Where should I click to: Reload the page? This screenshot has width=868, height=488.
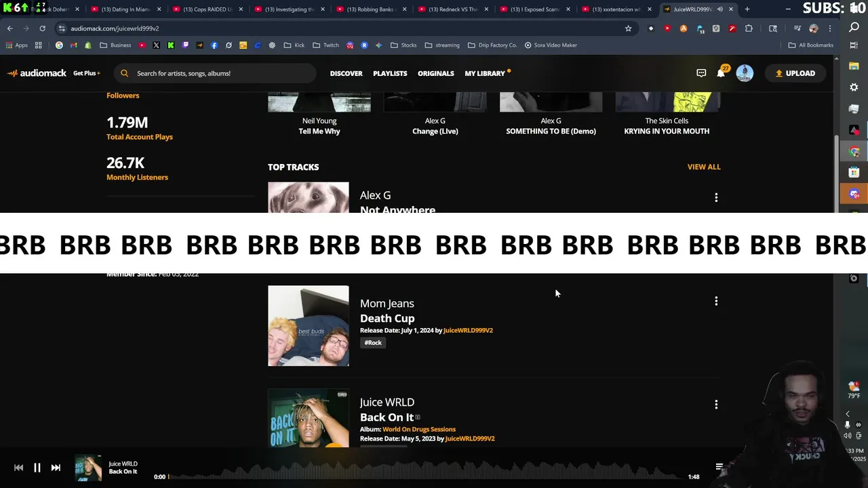click(42, 28)
